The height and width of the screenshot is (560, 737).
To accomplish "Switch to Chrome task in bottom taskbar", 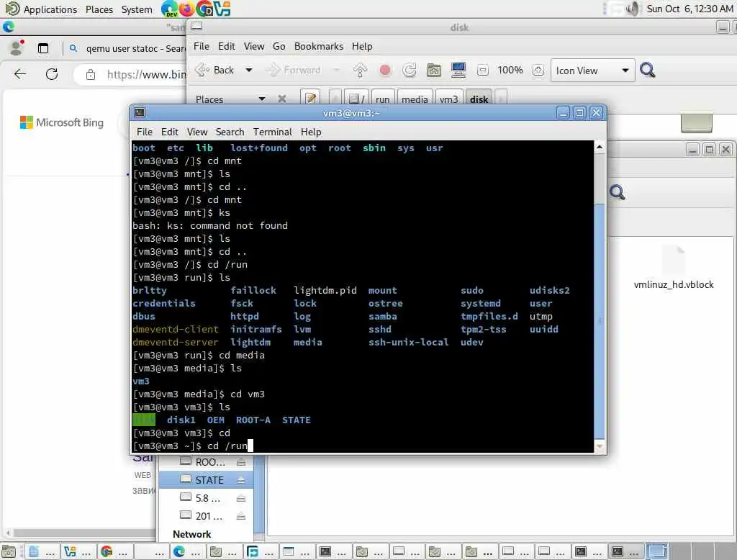I will [114, 551].
